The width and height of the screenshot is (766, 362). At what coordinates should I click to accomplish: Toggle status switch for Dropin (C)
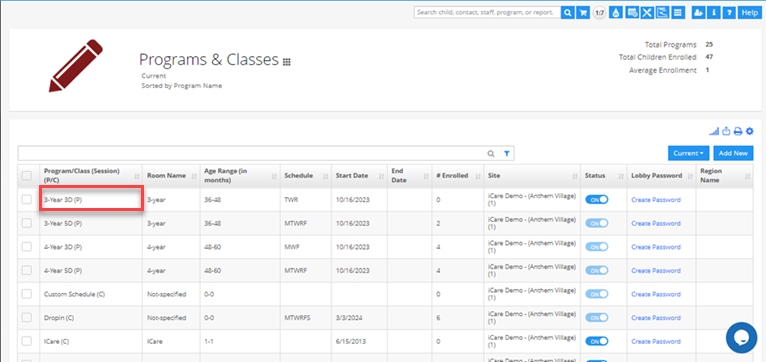[596, 318]
